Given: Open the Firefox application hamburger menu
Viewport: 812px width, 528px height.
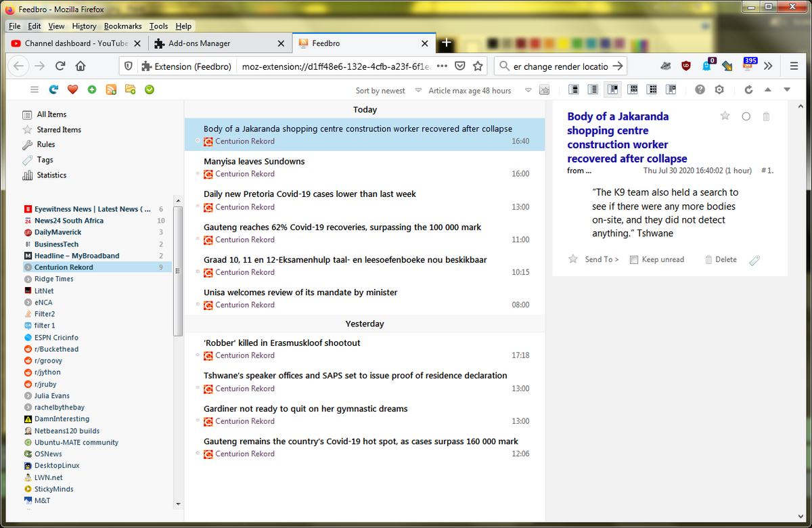Looking at the screenshot, I should point(794,66).
